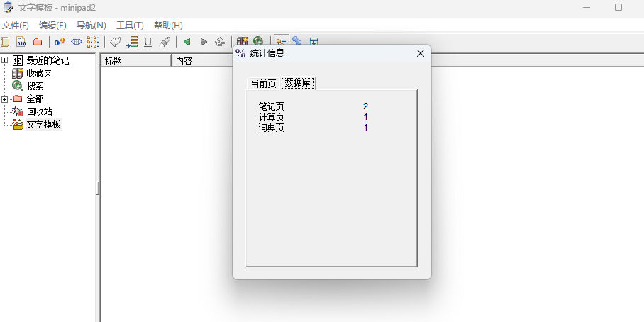Image resolution: width=644 pixels, height=322 pixels.
Task: Click the tree-list view toolbar icon
Action: (x=93, y=42)
